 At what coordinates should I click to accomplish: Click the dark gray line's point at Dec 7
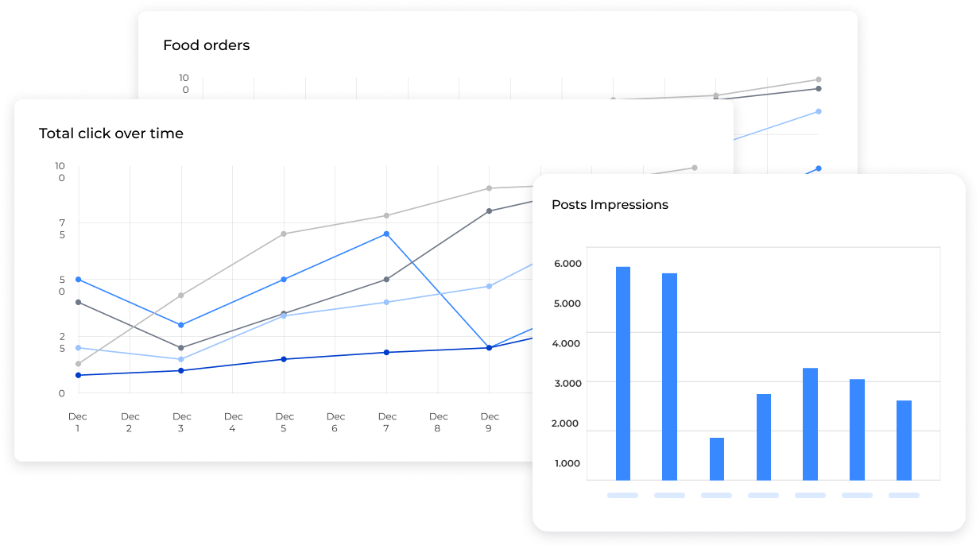pos(386,280)
